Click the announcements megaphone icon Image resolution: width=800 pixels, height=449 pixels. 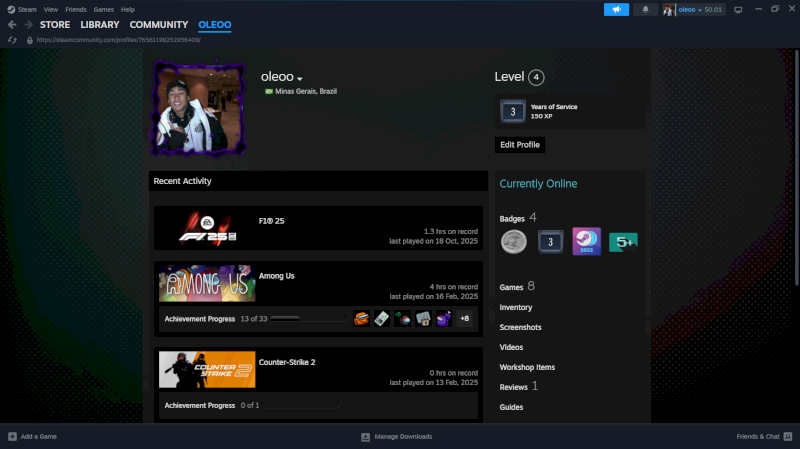(616, 9)
